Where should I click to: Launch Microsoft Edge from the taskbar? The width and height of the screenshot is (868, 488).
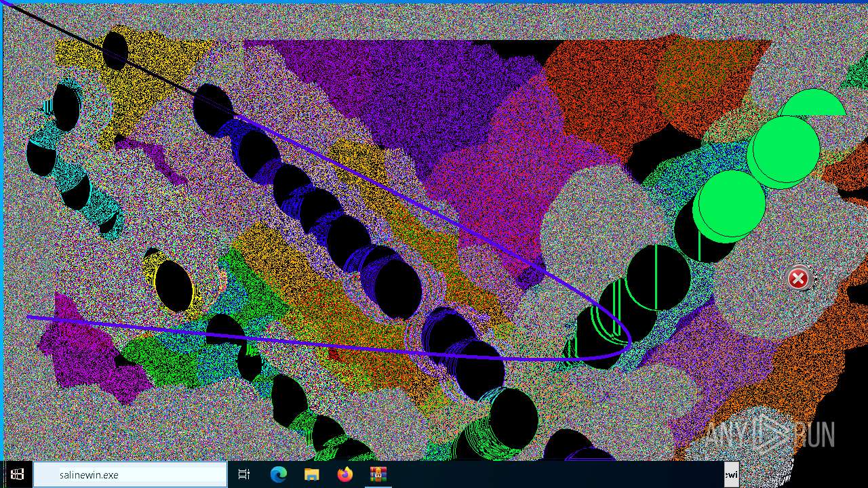279,474
